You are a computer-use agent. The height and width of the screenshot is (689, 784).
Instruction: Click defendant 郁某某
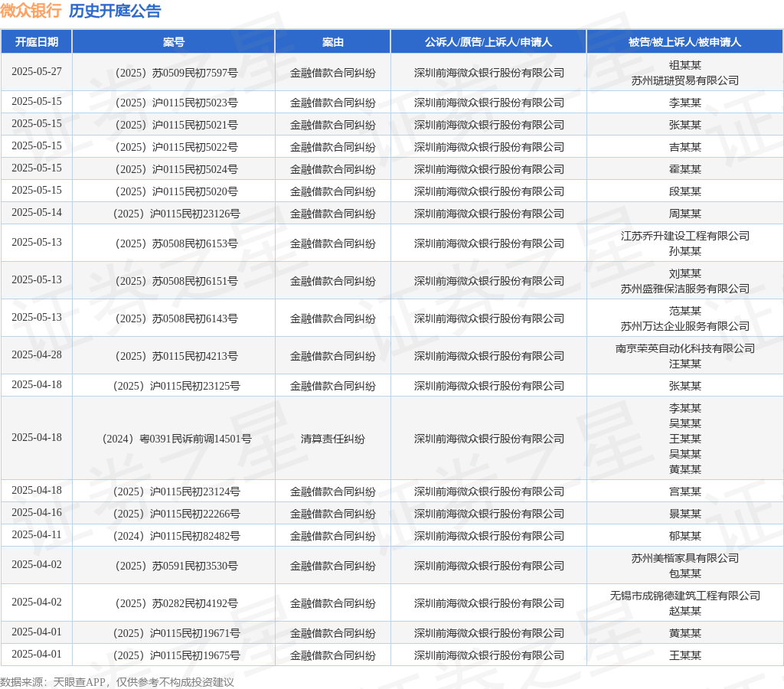685,536
